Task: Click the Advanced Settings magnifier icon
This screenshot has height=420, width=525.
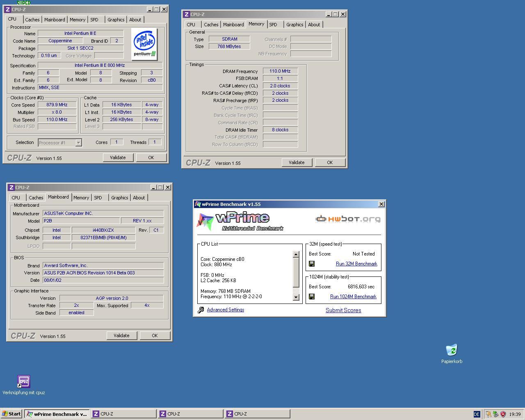Action: point(201,310)
